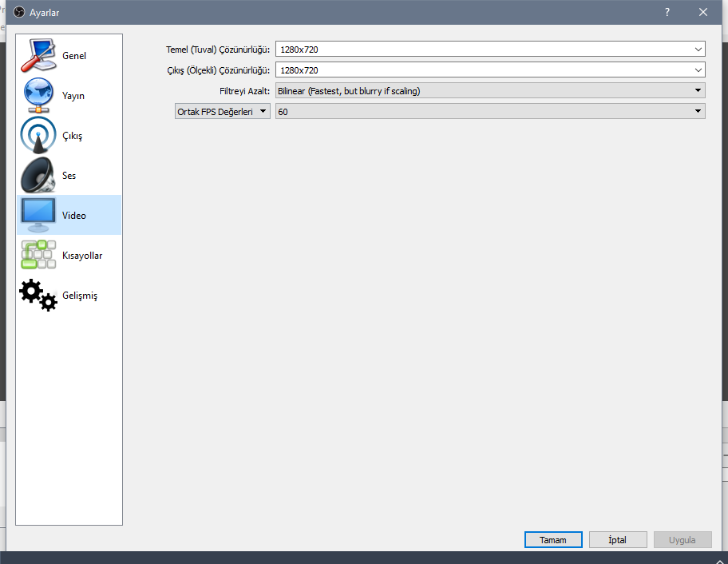Open the Kısayollar keyboard keys icon
The width and height of the screenshot is (728, 564).
38,255
